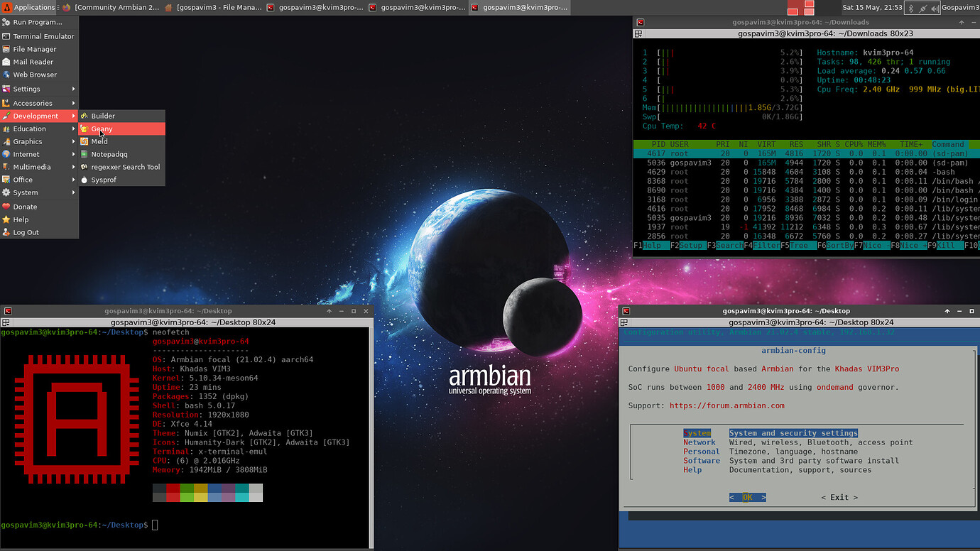Image resolution: width=980 pixels, height=551 pixels.
Task: Click the Firefox icon in the taskbar
Action: 67,8
